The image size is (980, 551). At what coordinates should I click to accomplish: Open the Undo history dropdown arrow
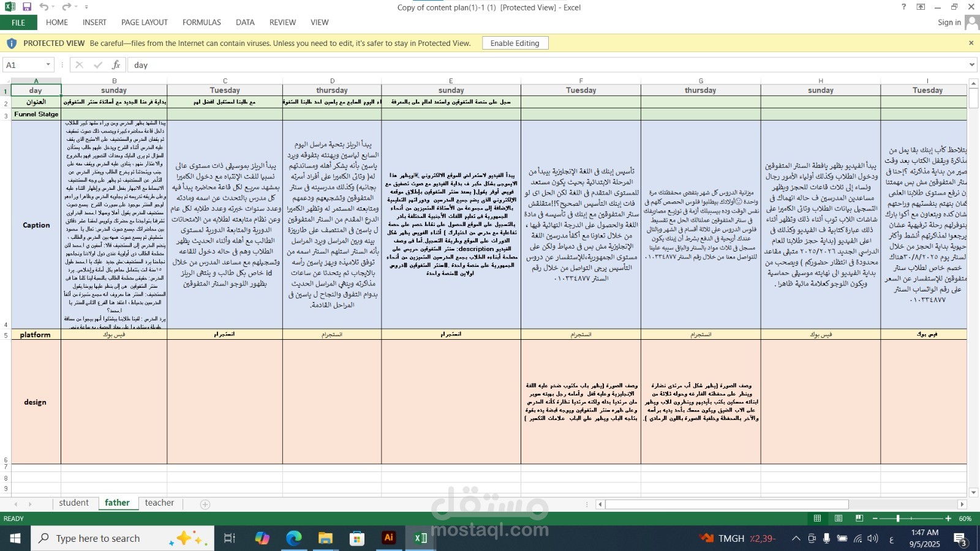53,7
